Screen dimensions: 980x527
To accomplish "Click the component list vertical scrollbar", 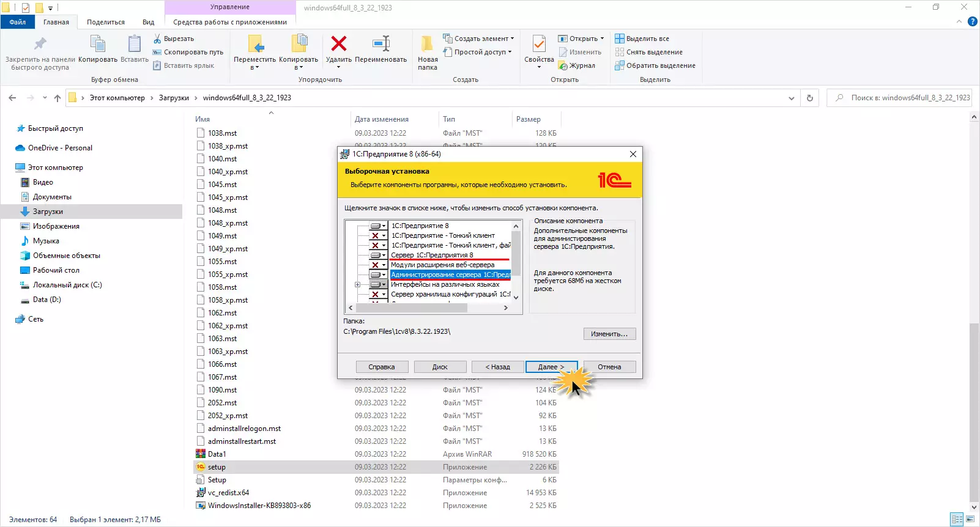I will 516,254.
